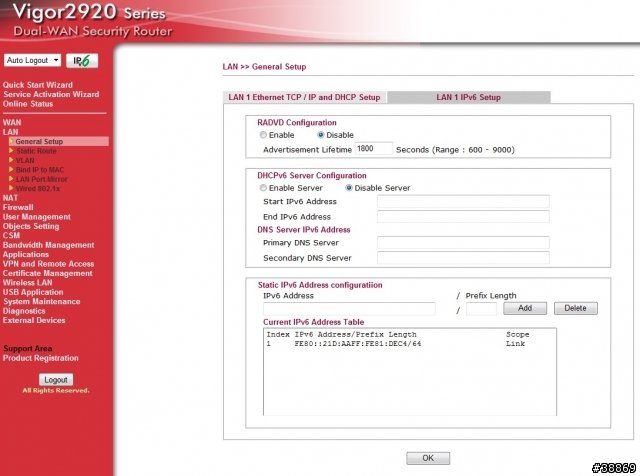Collapse the LAN menu
The image size is (640, 476).
click(x=10, y=132)
